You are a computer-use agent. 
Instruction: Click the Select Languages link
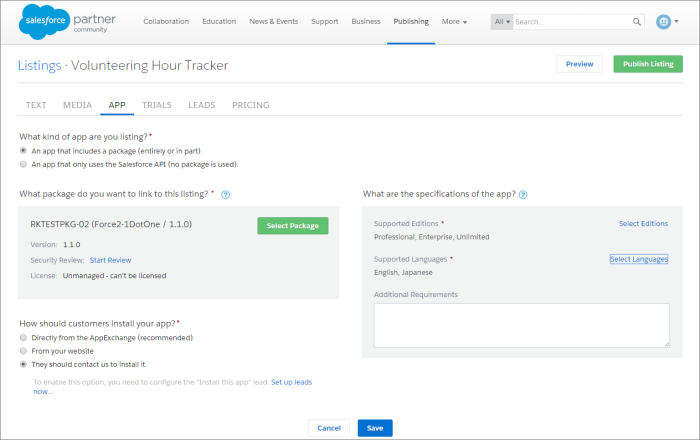click(639, 259)
